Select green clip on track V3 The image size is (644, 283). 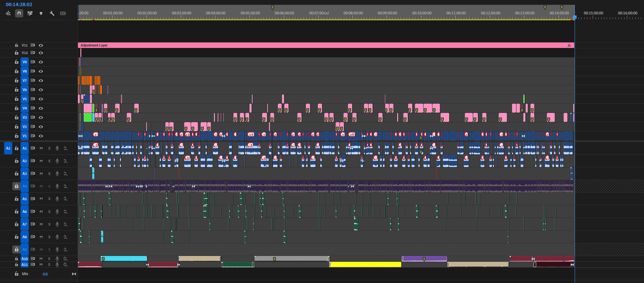(88, 117)
